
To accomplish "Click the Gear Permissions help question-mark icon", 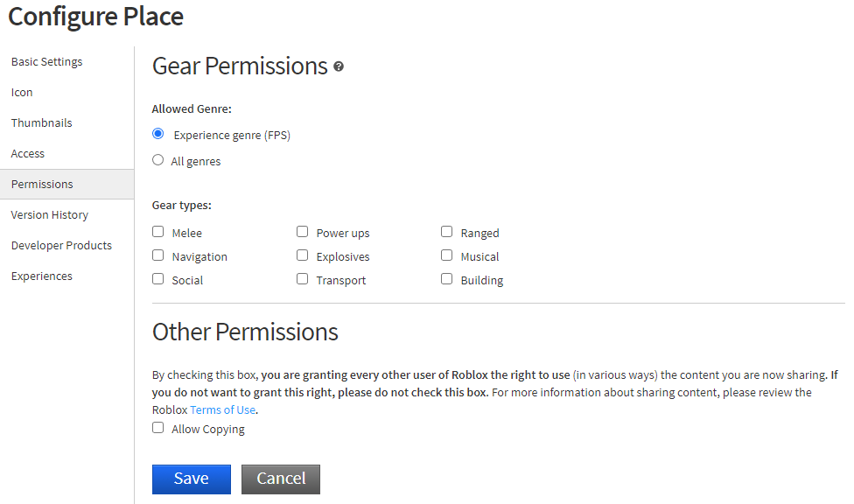I will [339, 66].
